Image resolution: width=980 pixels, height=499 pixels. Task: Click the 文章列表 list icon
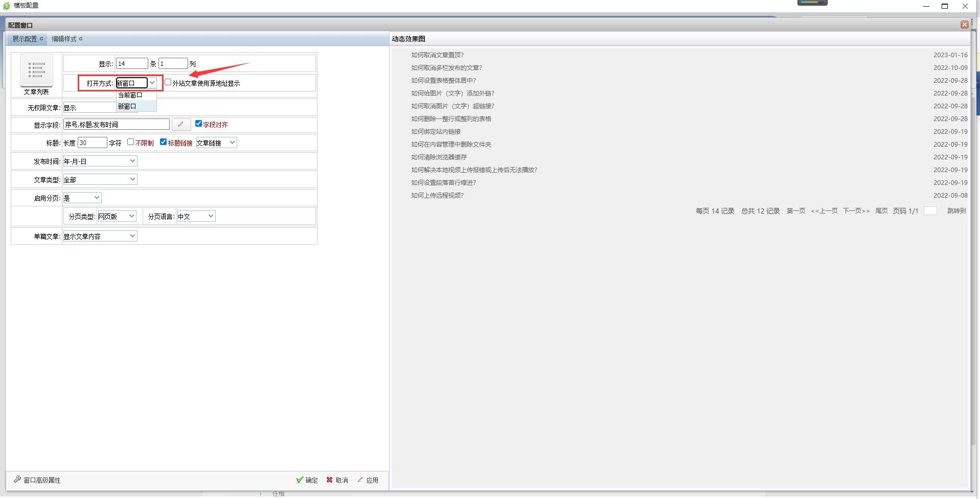[x=36, y=70]
